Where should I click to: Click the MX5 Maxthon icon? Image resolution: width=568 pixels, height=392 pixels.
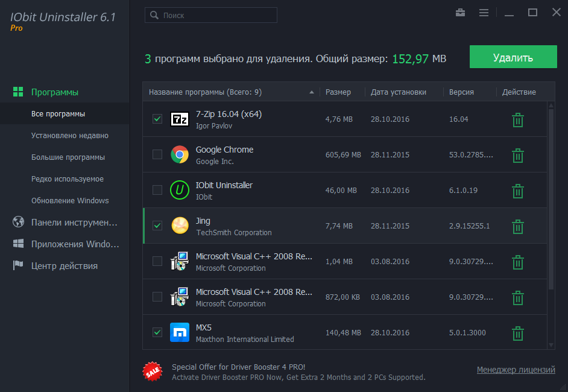(x=180, y=332)
